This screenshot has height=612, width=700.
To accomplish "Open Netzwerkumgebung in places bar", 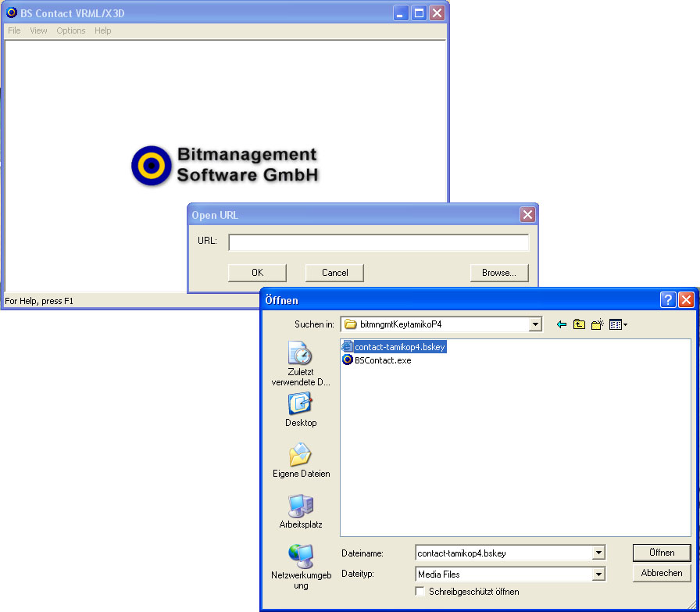I will coord(301,567).
